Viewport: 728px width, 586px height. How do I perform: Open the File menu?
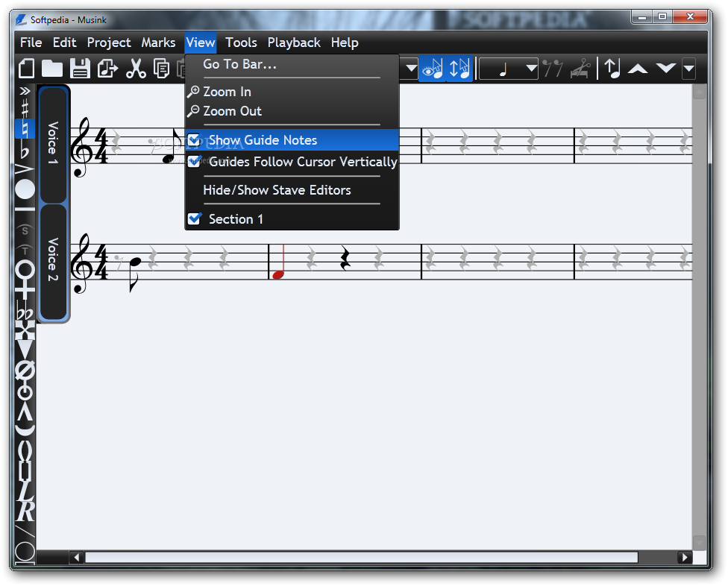(31, 42)
